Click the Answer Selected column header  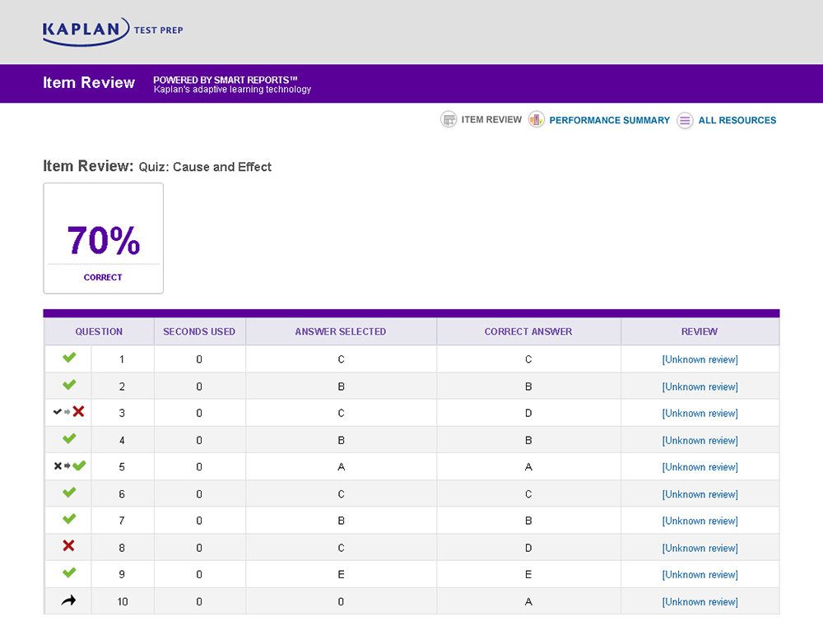point(341,331)
